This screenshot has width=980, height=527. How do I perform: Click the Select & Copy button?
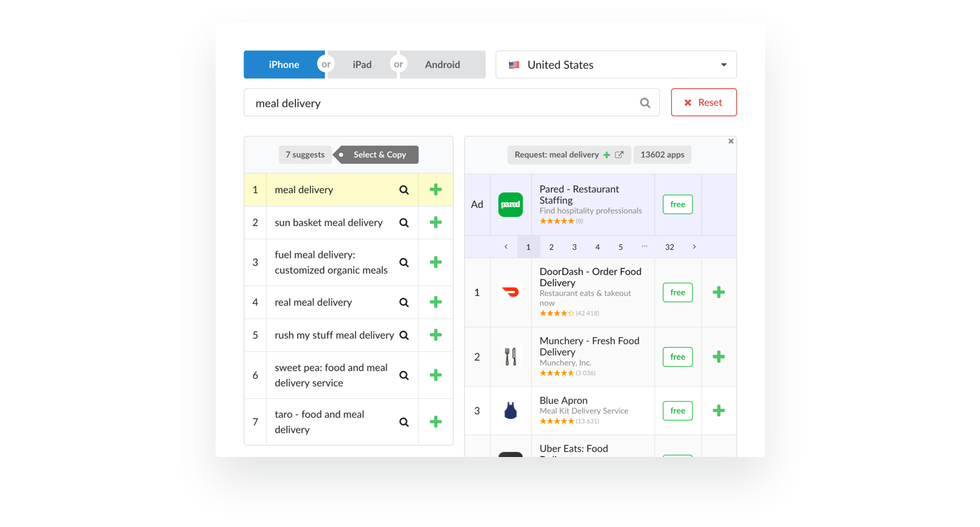(x=379, y=155)
